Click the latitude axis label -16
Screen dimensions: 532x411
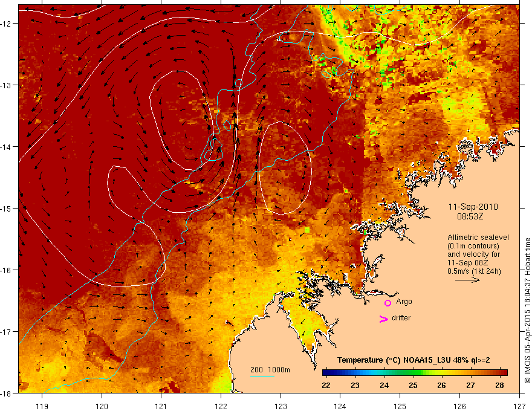[7, 270]
